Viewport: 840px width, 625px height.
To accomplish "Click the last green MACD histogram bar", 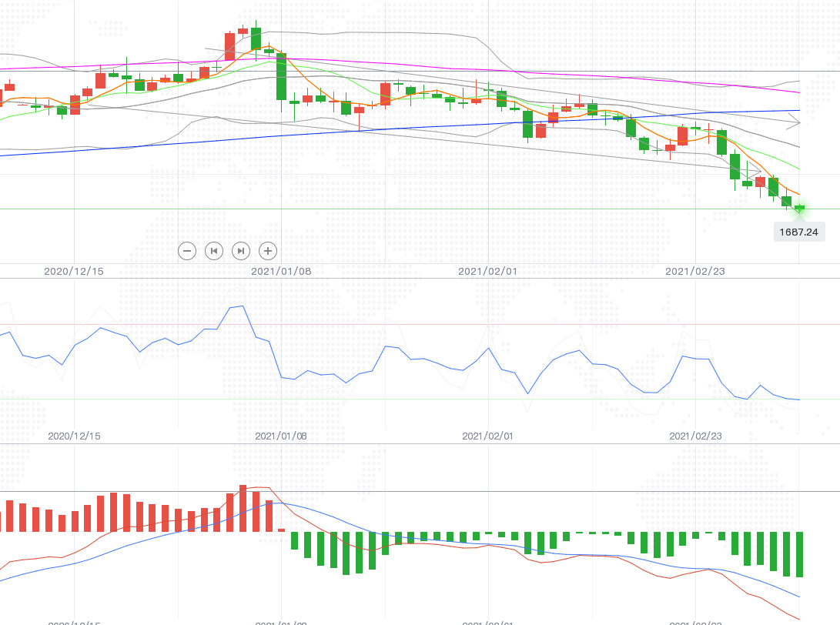I will tap(800, 554).
